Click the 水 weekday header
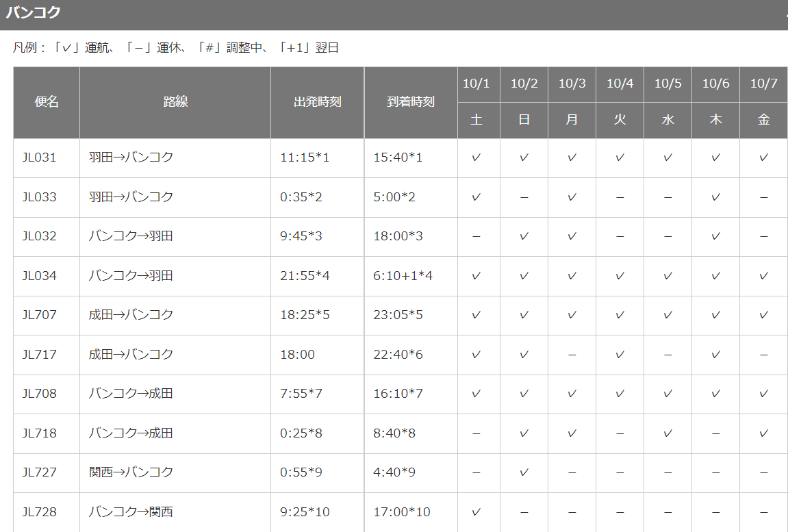 point(668,120)
